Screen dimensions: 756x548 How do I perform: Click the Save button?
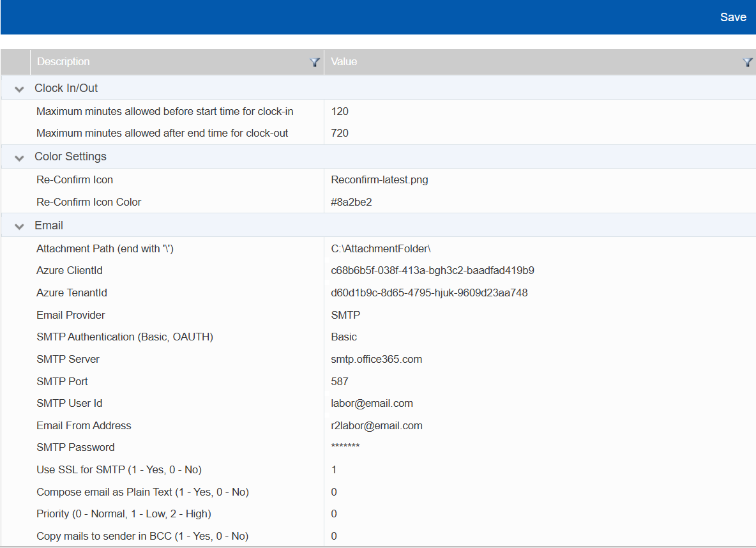pos(732,17)
